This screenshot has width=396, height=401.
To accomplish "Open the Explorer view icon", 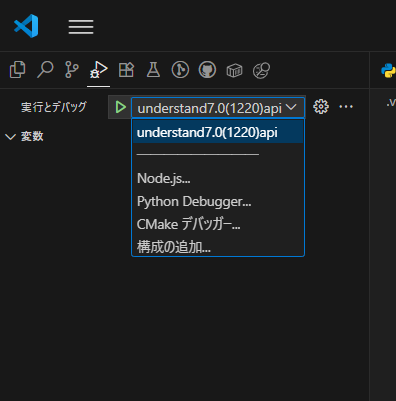I will coord(18,70).
